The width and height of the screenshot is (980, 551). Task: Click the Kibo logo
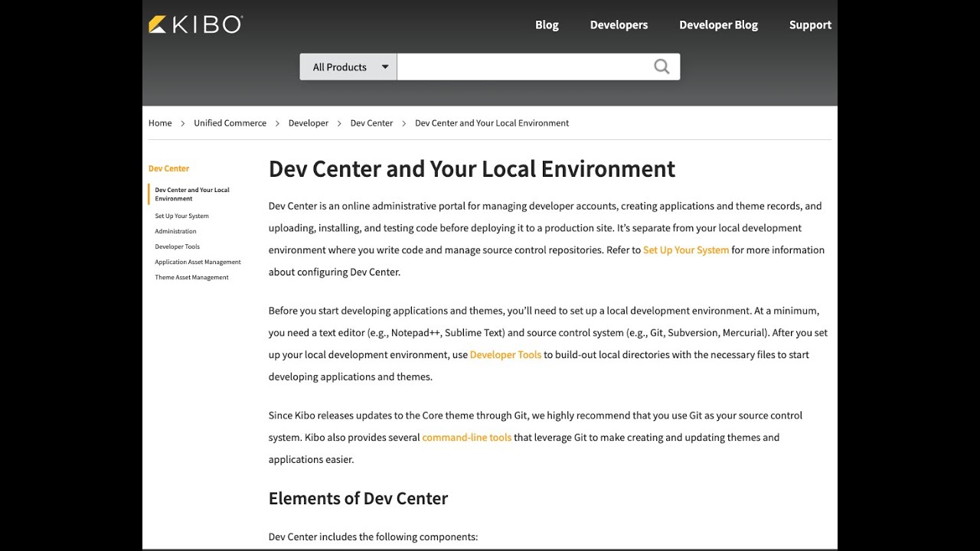coord(195,24)
